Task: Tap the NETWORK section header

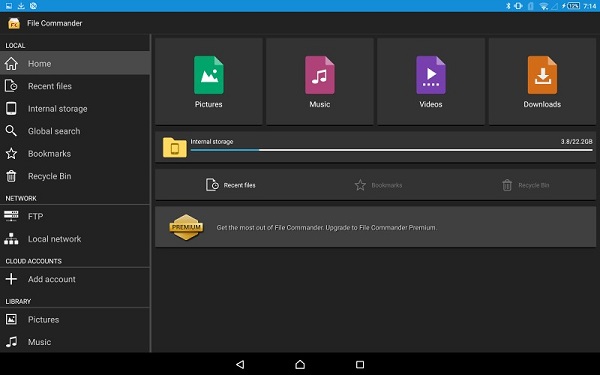Action: [x=21, y=198]
